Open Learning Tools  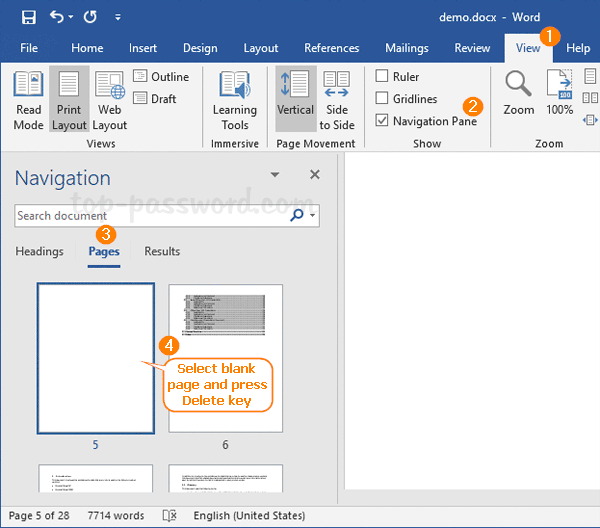click(x=235, y=101)
